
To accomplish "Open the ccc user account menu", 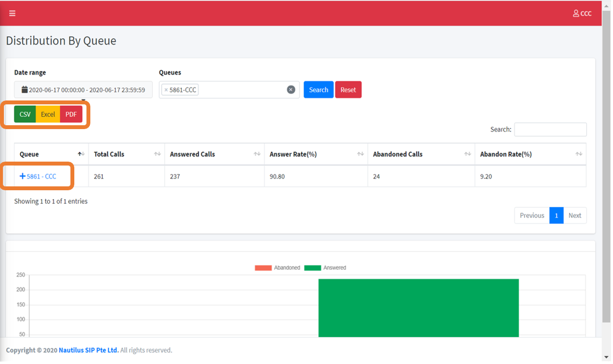I will (582, 13).
